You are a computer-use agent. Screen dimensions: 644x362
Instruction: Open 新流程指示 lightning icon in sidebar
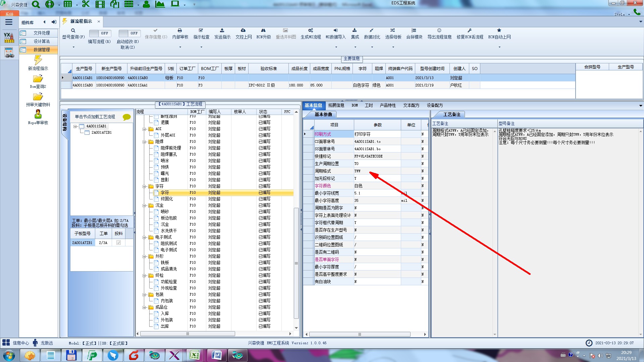pos(38,60)
